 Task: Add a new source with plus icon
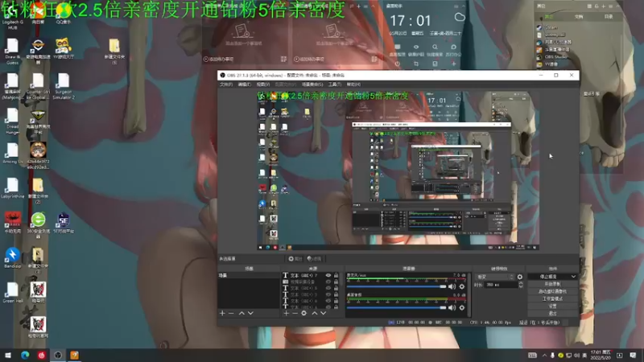tap(287, 313)
